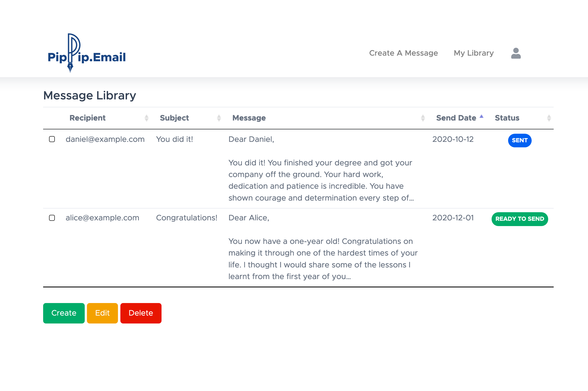Click the orange Edit button
Screen dimensions: 588x391
tap(102, 313)
